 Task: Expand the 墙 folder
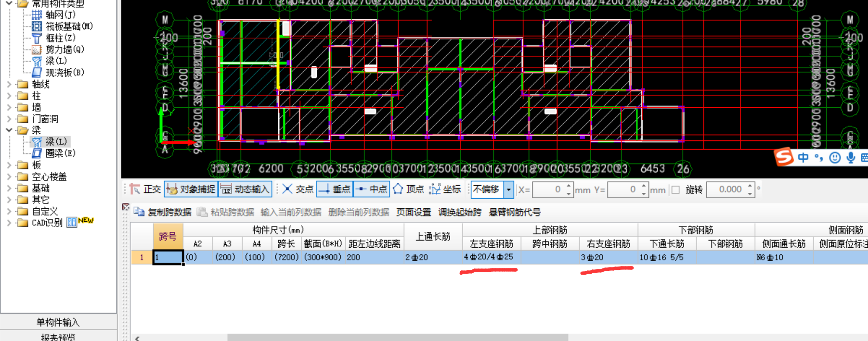click(9, 107)
